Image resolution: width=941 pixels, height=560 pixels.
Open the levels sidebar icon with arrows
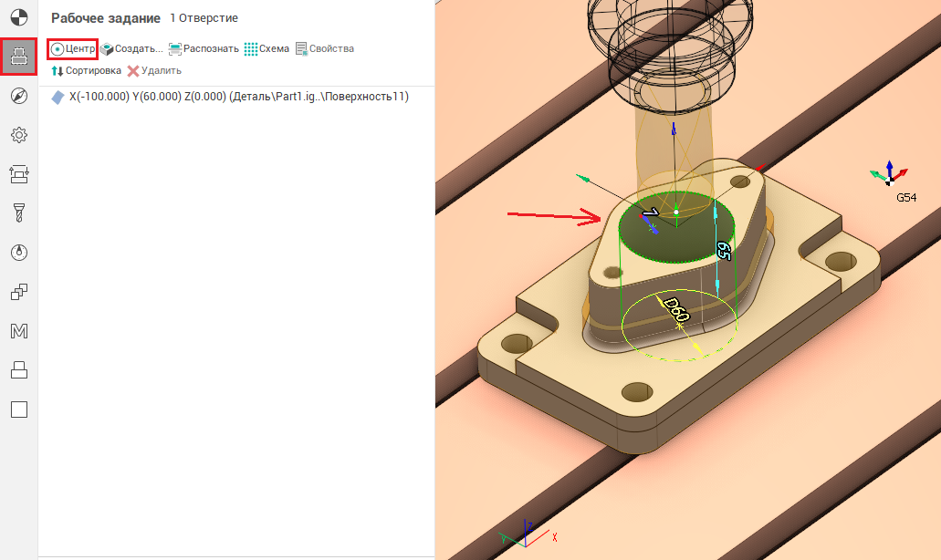(18, 174)
